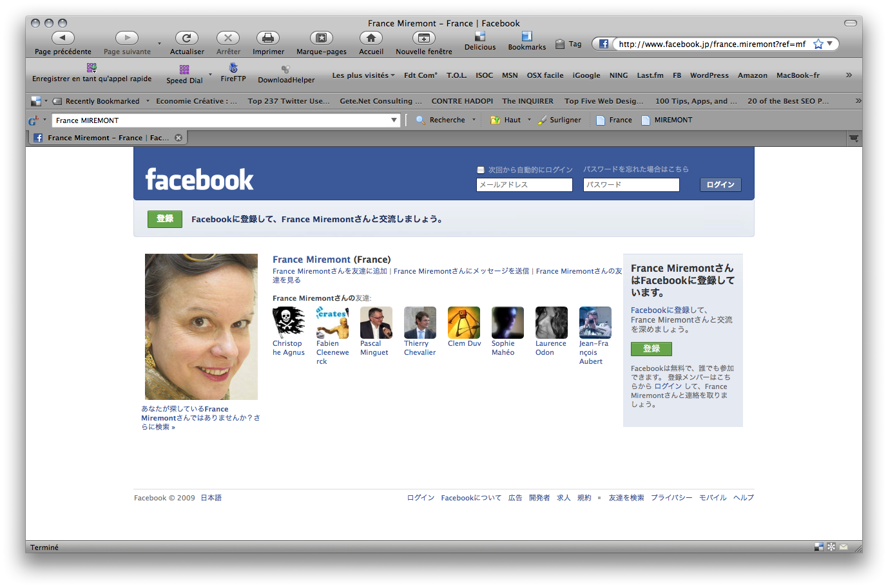Tick the auto-login checkbox 次回から自動的にログイン

coord(481,170)
